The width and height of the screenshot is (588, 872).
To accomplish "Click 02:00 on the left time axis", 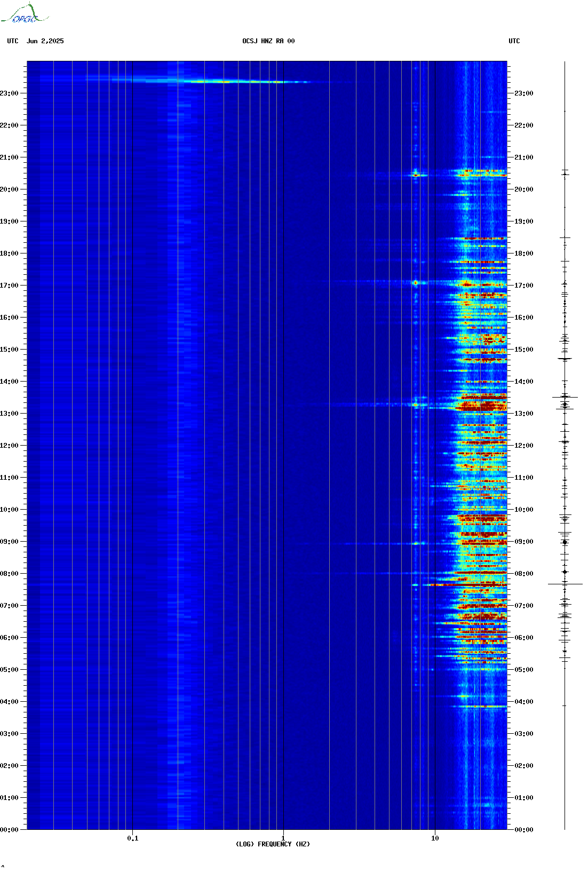I will pyautogui.click(x=9, y=766).
